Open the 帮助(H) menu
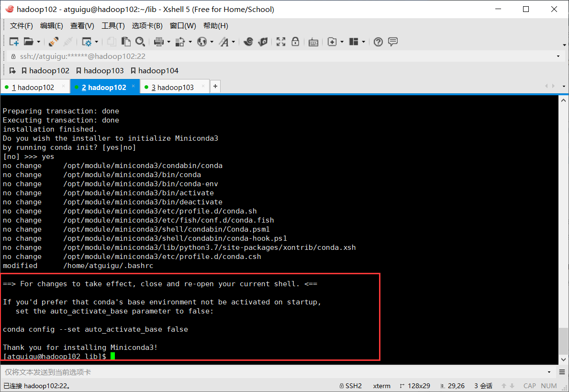Viewport: 569px width, 392px height. pyautogui.click(x=215, y=26)
